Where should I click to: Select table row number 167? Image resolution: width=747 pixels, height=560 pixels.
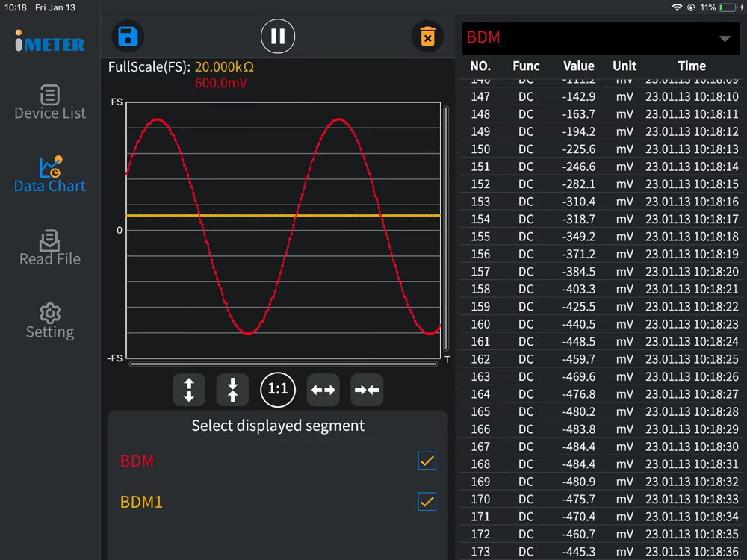point(601,447)
